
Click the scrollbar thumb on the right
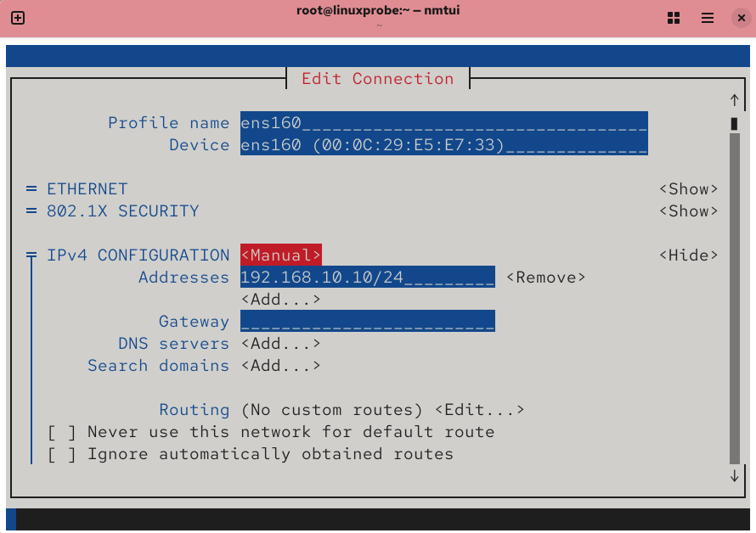735,124
